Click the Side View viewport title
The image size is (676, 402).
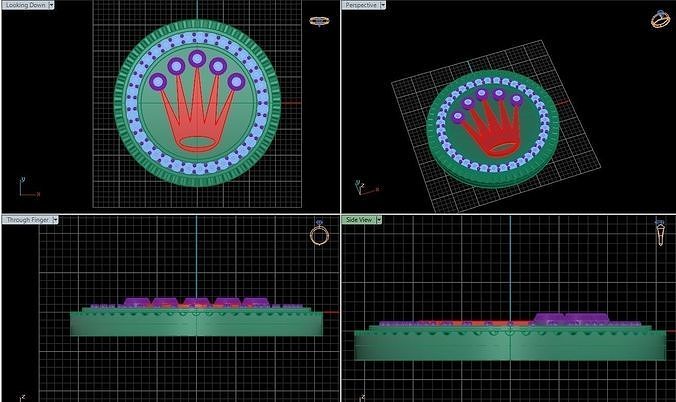click(x=359, y=220)
